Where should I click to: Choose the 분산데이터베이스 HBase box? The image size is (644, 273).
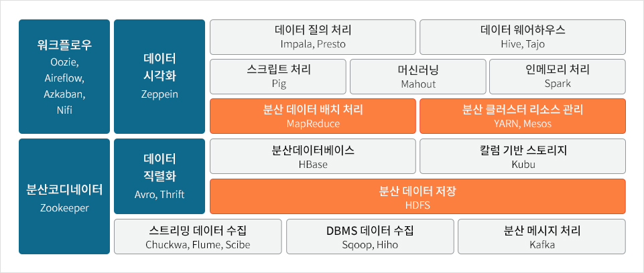click(x=312, y=156)
